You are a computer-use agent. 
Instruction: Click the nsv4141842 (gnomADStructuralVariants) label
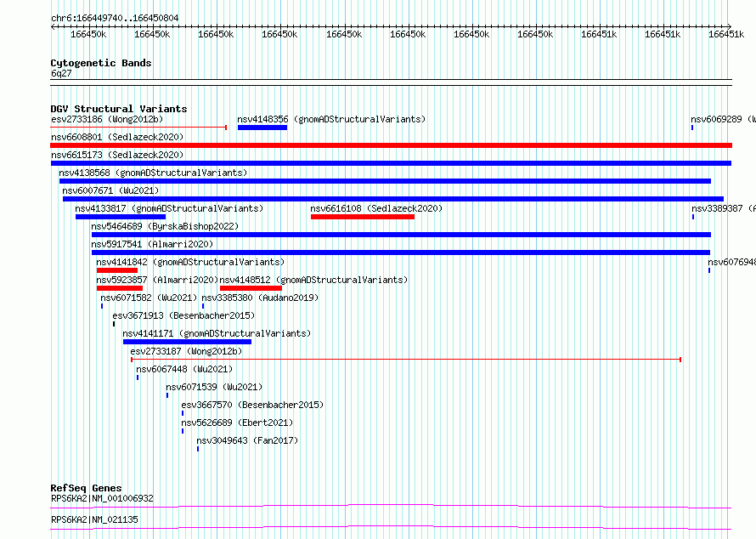[x=190, y=262]
